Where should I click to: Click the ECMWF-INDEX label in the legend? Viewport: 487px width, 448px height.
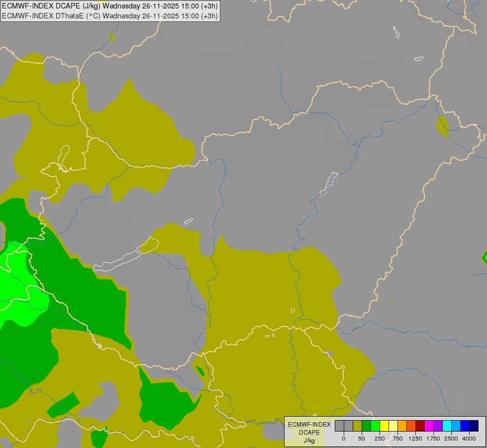pyautogui.click(x=309, y=425)
